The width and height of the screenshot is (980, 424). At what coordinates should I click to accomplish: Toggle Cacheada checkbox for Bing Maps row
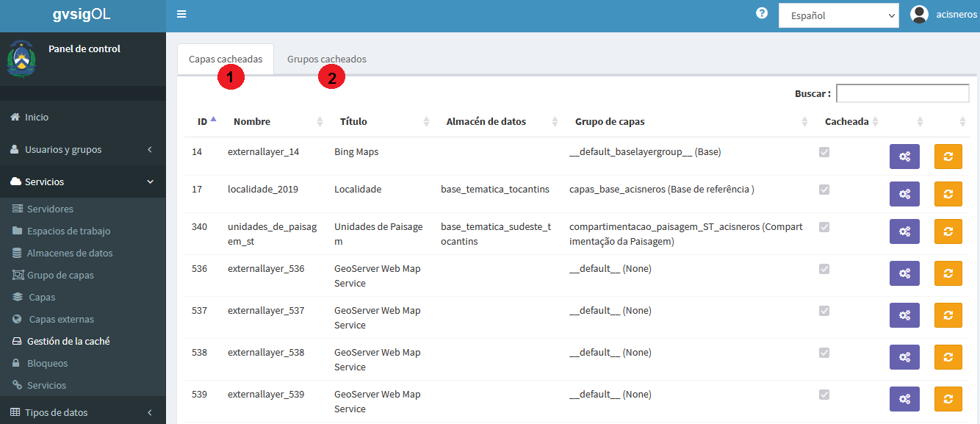pos(824,152)
